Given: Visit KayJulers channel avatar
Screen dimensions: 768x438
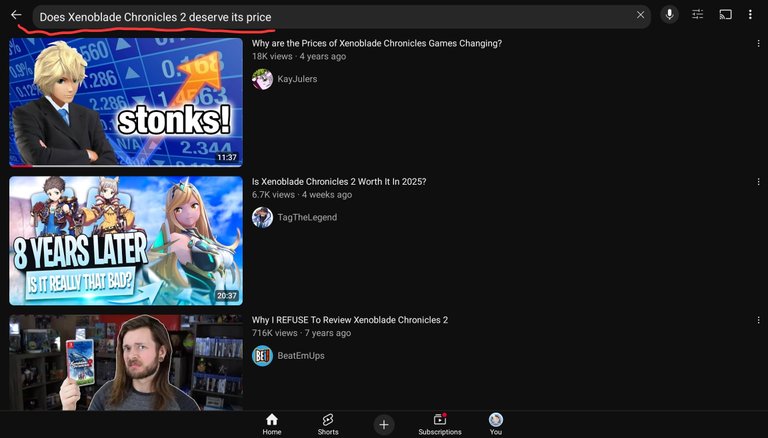Looking at the screenshot, I should 262,79.
